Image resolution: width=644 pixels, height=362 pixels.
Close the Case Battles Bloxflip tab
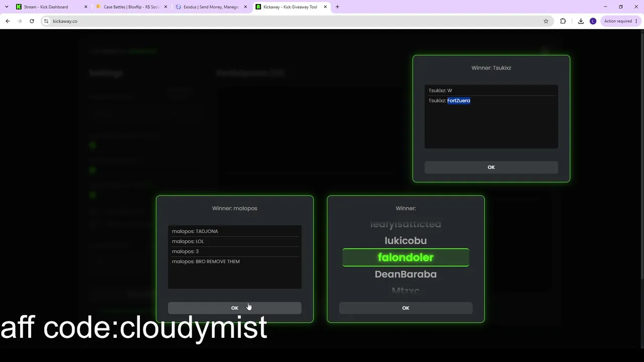pyautogui.click(x=166, y=7)
